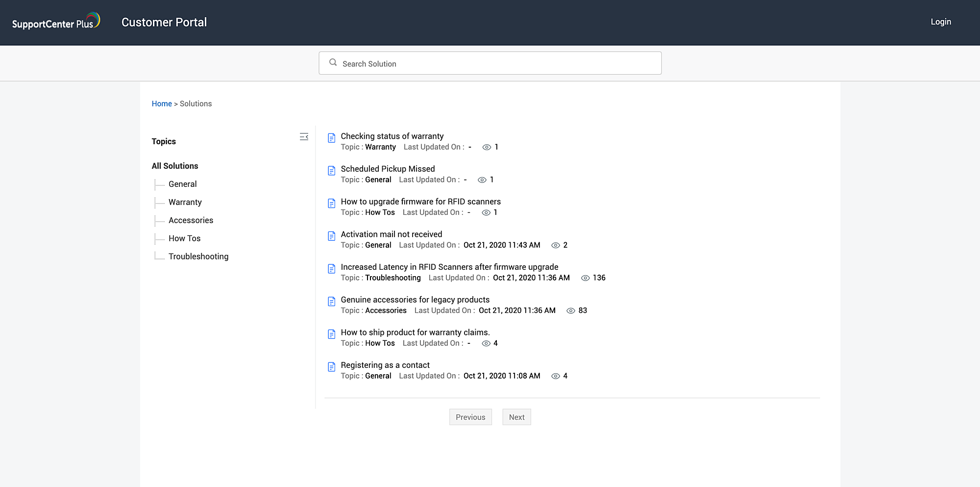Click date Oct 21, 2020 11:43 AM
The height and width of the screenshot is (487, 980).
tap(502, 245)
